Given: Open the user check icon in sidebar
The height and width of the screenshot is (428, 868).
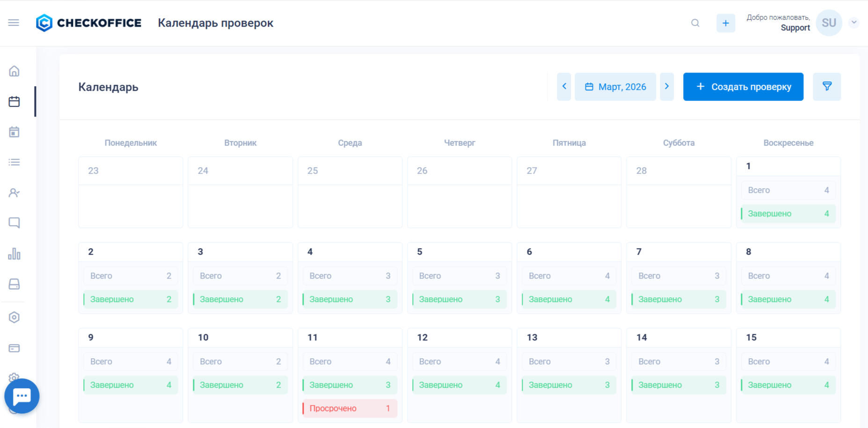Looking at the screenshot, I should [x=14, y=193].
